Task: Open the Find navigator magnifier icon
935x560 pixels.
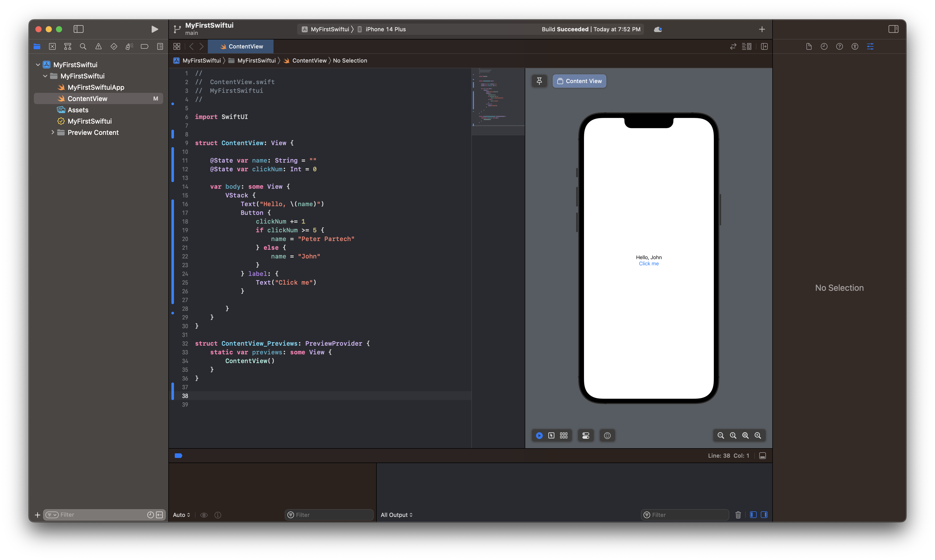Action: 83,46
